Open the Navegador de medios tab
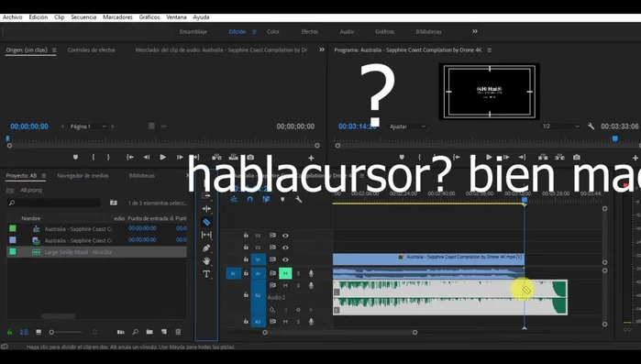This screenshot has width=641, height=364. (83, 176)
